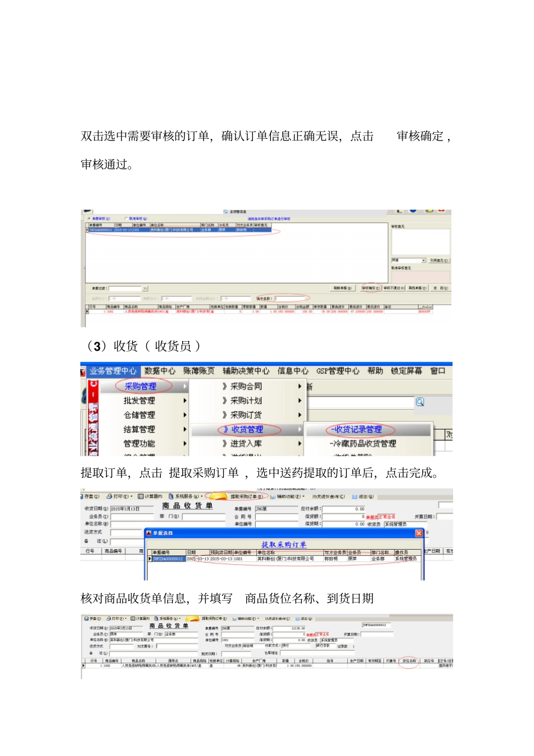Click 锁定屏幕 in the menu bar
Viewport: 534px width, 756px height.
(x=406, y=371)
